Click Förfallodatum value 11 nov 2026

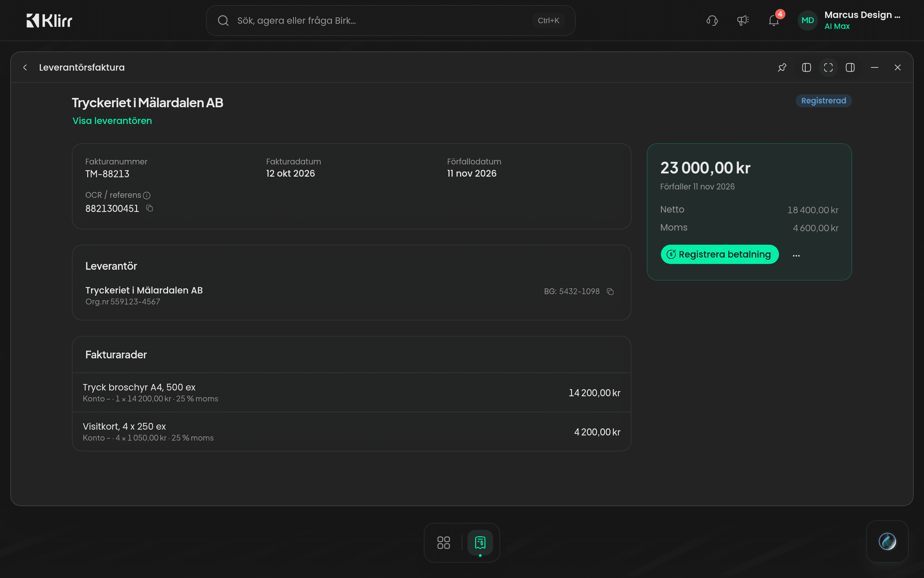point(472,173)
